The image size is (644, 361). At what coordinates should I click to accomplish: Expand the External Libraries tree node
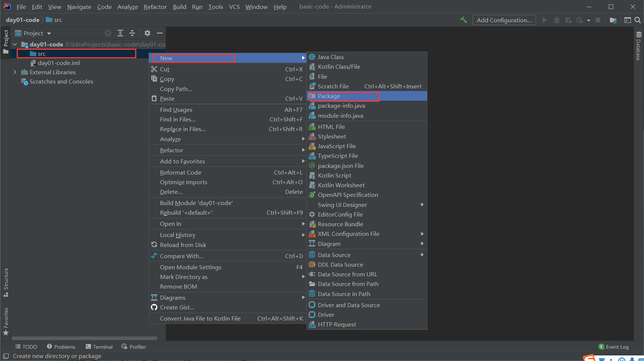pyautogui.click(x=15, y=72)
